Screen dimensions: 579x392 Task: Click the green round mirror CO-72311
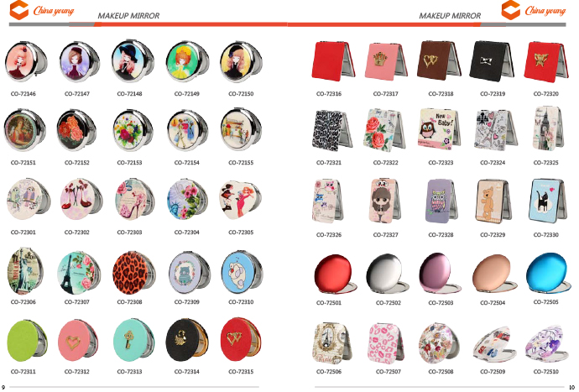click(28, 341)
